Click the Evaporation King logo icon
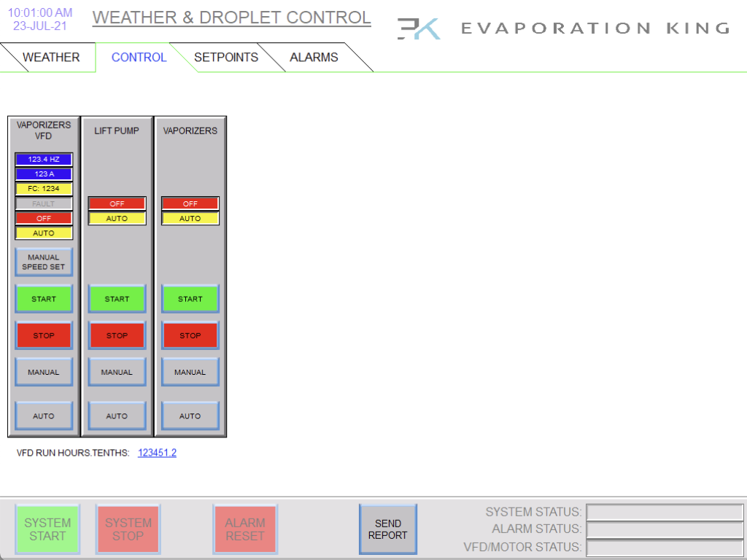Image resolution: width=747 pixels, height=560 pixels. tap(419, 28)
